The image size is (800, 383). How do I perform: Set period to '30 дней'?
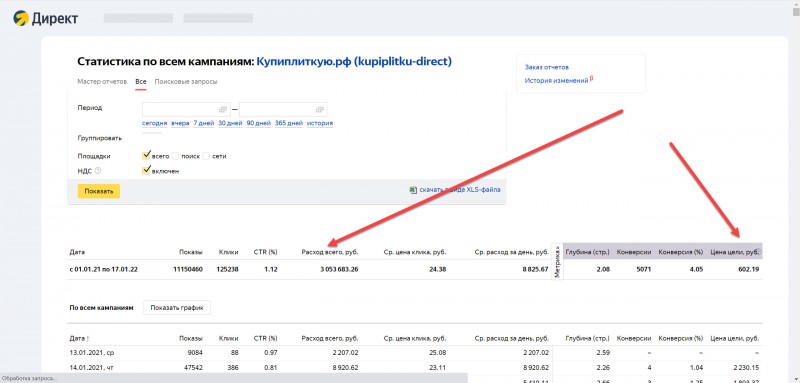coord(230,123)
